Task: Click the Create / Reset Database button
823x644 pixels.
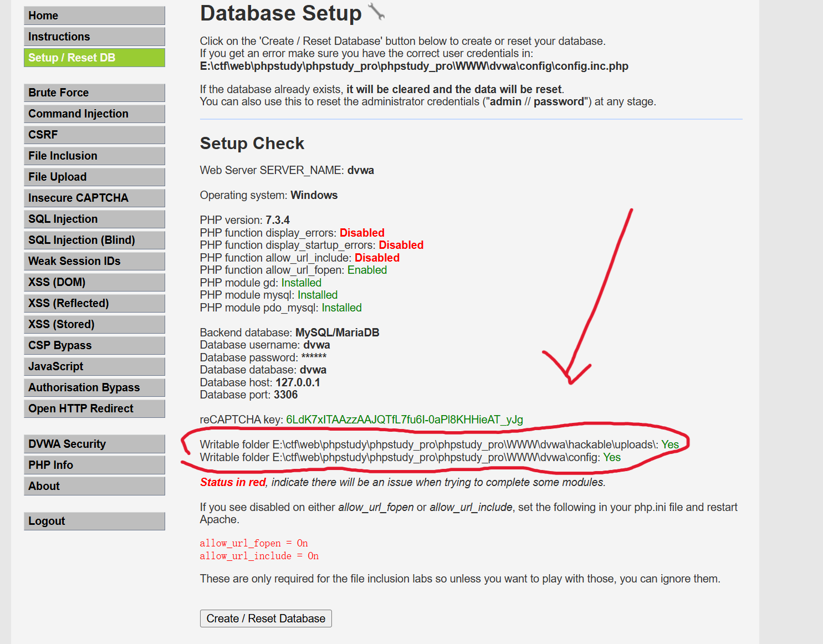Action: (266, 619)
